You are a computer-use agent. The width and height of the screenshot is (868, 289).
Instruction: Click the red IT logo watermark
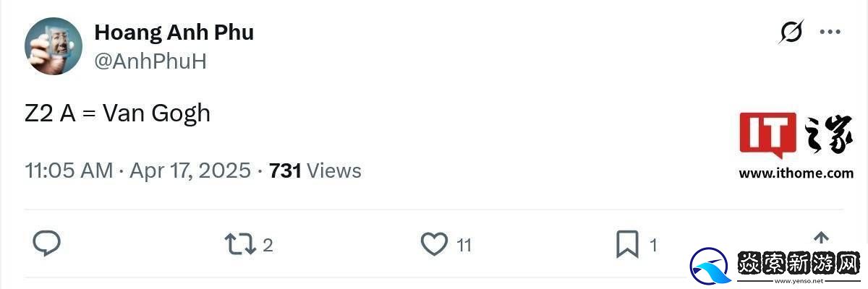pyautogui.click(x=767, y=135)
